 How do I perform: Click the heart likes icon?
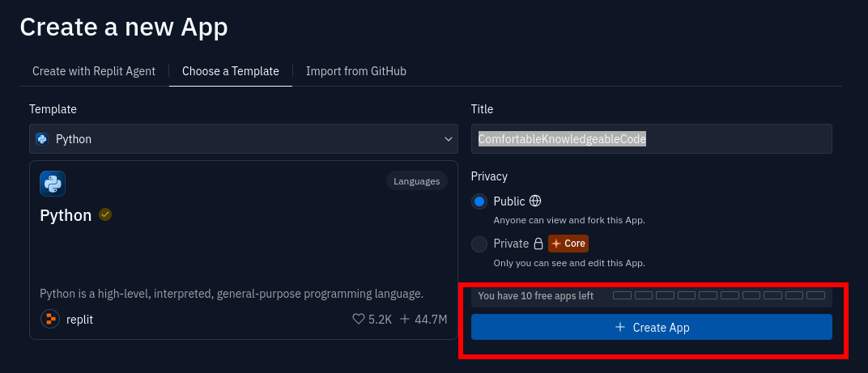pyautogui.click(x=359, y=320)
